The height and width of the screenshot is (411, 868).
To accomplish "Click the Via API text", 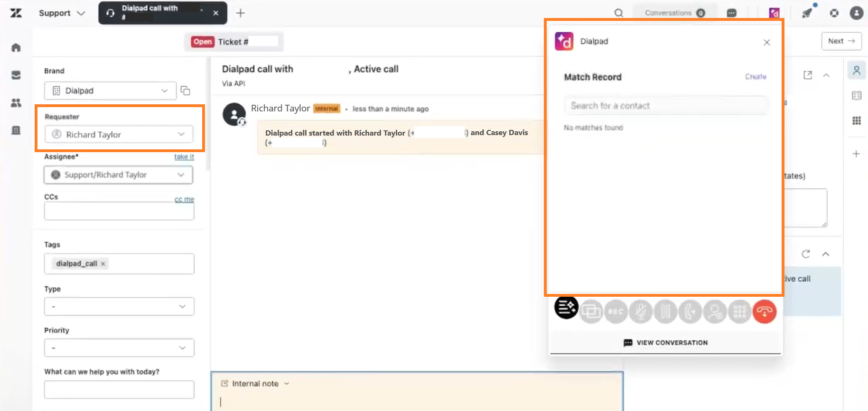I will click(233, 83).
